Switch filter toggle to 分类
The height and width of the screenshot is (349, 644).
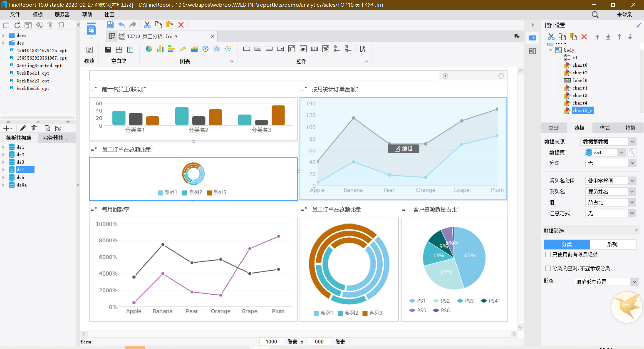pos(567,244)
